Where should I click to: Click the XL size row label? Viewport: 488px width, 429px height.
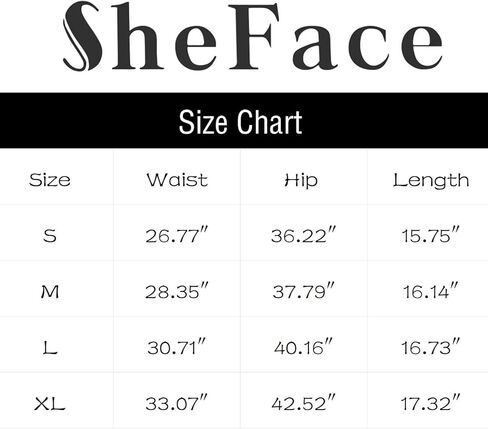[x=50, y=404]
